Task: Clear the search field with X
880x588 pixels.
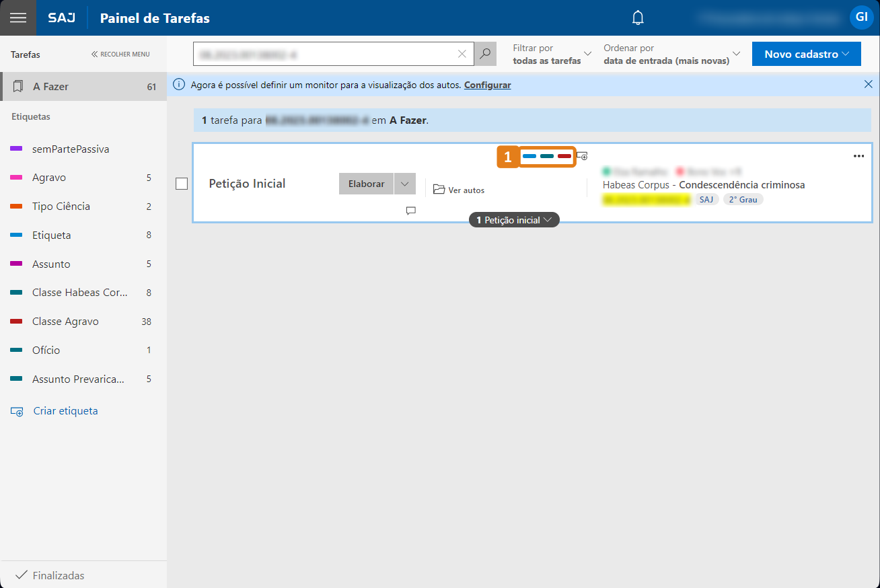Action: [462, 54]
